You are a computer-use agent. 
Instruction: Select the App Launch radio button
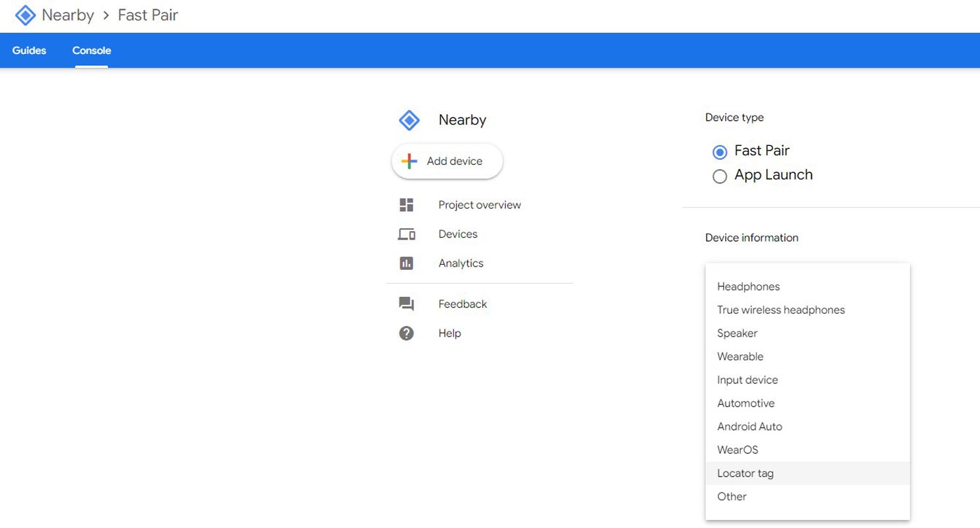point(720,177)
